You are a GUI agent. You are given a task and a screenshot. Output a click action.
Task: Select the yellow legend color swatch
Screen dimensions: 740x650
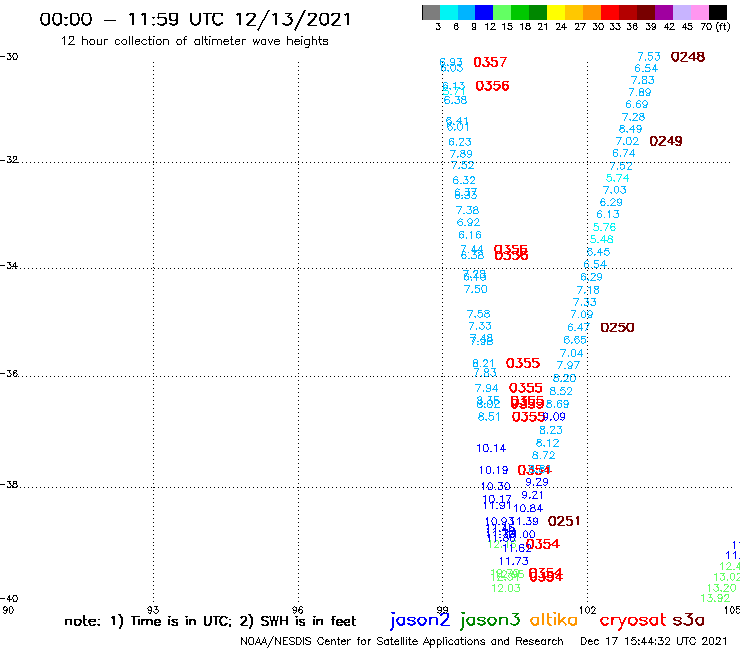(556, 12)
